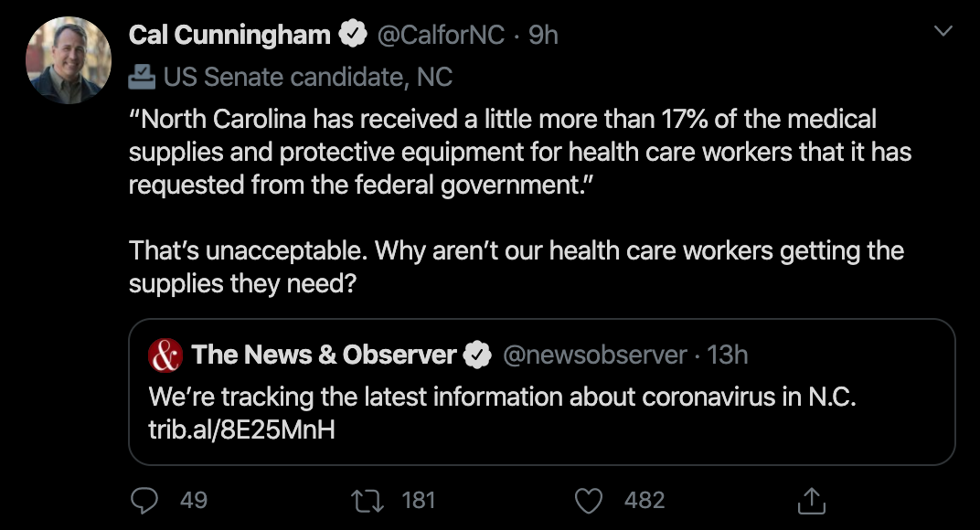Click The News & Observer ampersand logo
The image size is (980, 530).
[165, 355]
